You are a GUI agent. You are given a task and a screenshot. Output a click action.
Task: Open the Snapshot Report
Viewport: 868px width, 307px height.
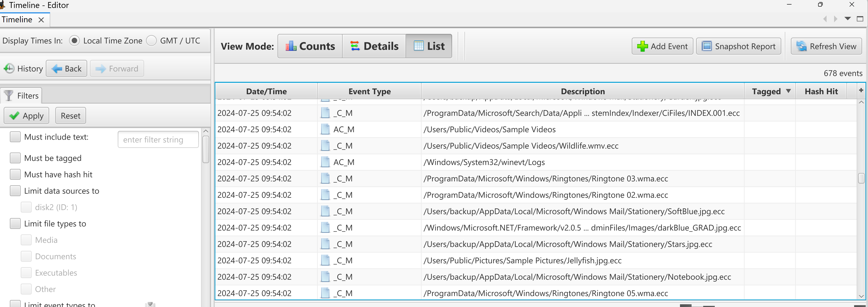(738, 46)
